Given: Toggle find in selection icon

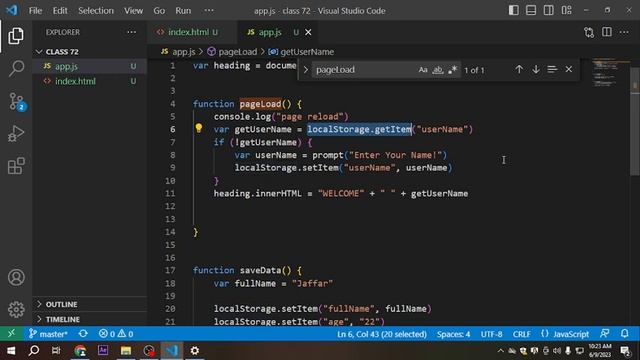Looking at the screenshot, I should tap(552, 69).
